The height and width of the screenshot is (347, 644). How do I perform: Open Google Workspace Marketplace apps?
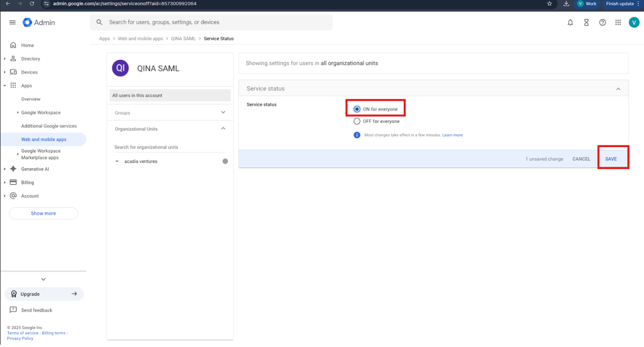point(41,154)
